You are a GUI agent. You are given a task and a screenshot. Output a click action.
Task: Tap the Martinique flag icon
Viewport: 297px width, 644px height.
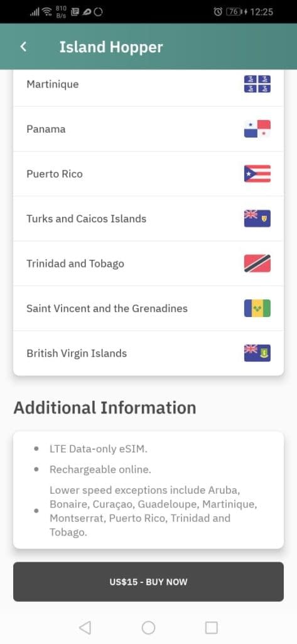point(257,84)
